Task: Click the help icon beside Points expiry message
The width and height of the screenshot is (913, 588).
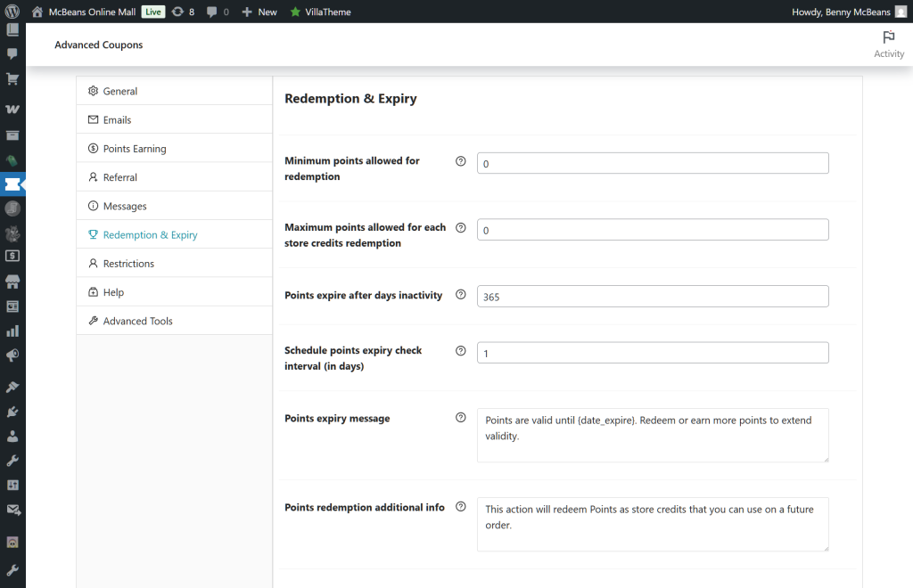Action: tap(460, 417)
